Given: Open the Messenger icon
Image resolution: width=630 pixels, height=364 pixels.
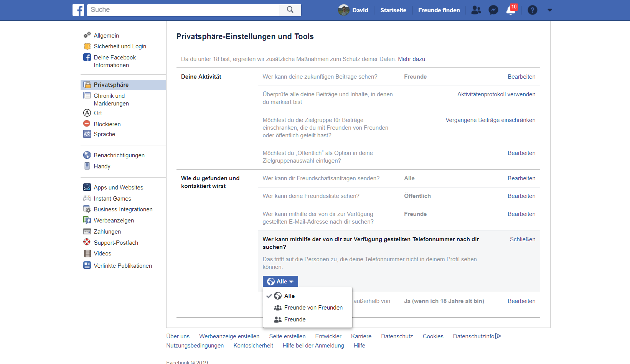Looking at the screenshot, I should pos(493,10).
